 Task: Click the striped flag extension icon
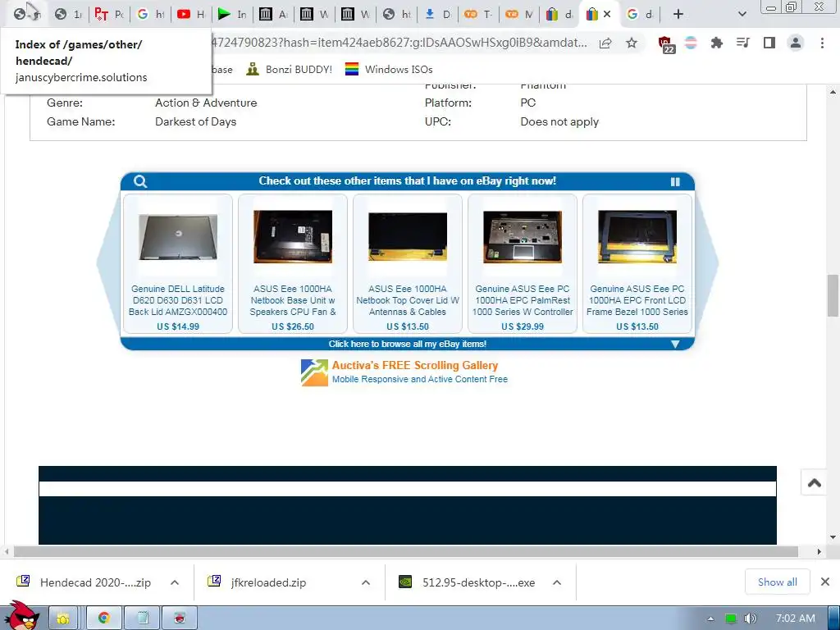pyautogui.click(x=691, y=43)
